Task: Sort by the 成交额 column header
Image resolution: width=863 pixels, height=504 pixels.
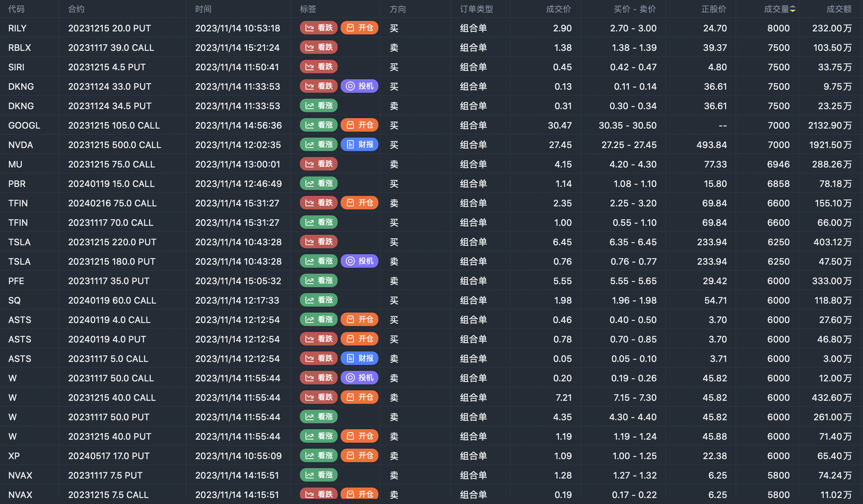Action: click(839, 9)
